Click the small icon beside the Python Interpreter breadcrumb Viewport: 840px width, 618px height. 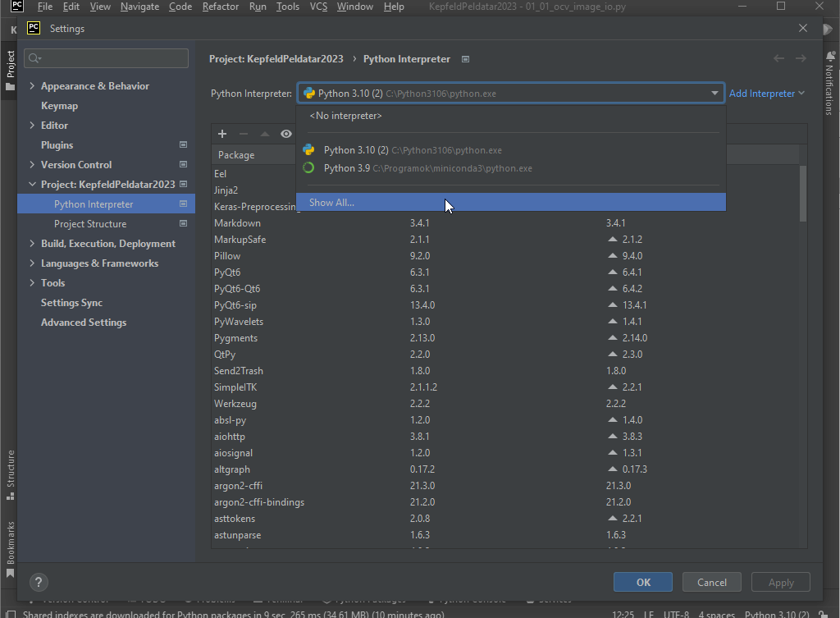pos(466,59)
